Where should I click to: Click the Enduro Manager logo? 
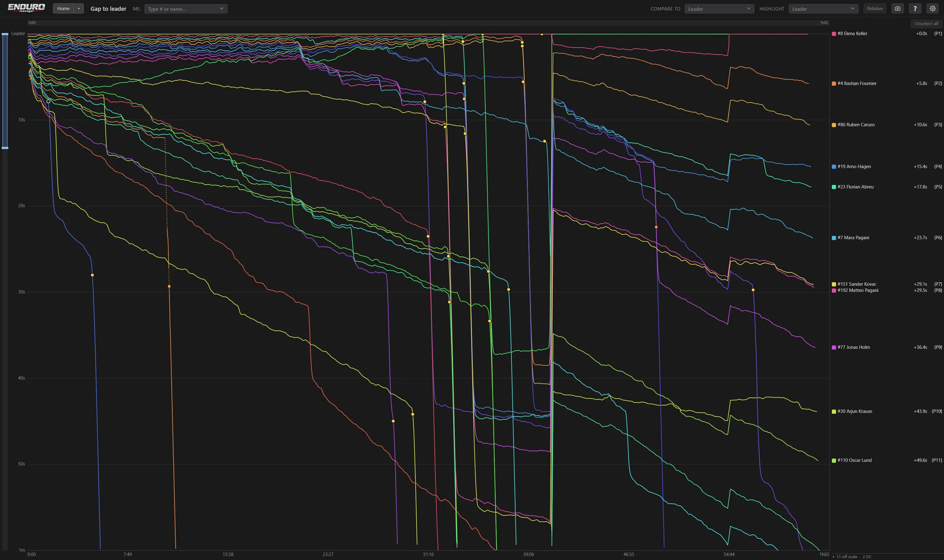26,8
